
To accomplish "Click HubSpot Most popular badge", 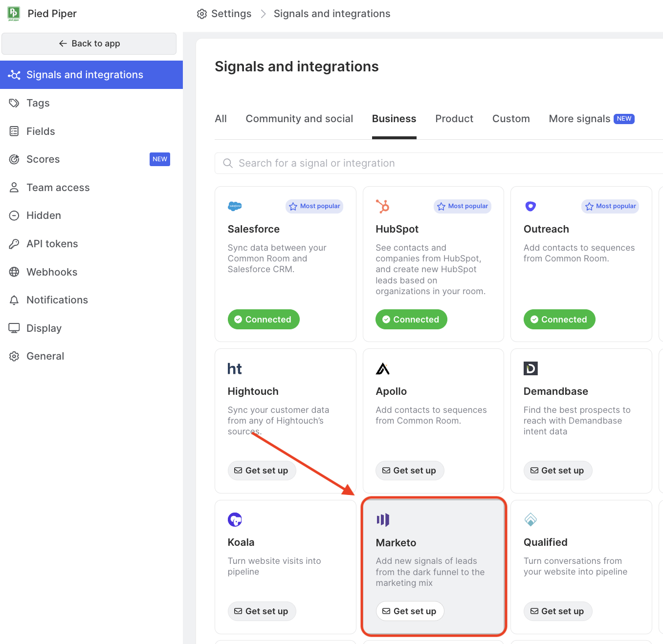I will 463,206.
